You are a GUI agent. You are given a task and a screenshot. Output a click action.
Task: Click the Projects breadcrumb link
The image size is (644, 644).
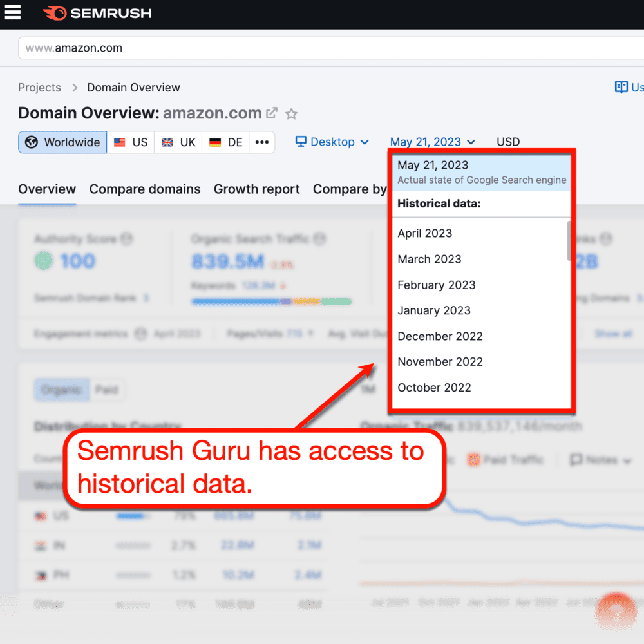click(39, 87)
